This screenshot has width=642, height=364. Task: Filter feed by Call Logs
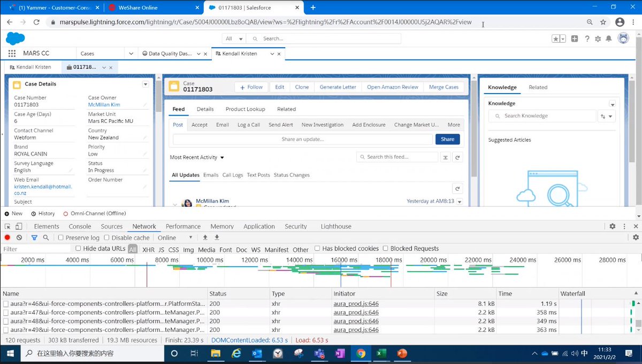[233, 175]
